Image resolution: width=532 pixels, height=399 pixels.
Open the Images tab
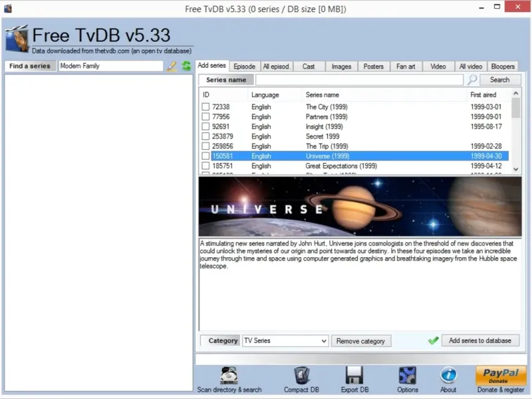point(341,66)
